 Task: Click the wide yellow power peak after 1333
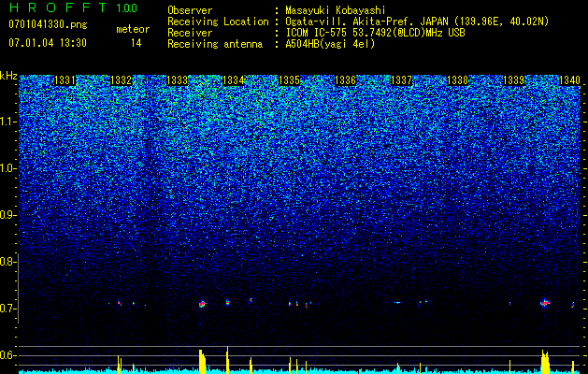[x=202, y=361]
